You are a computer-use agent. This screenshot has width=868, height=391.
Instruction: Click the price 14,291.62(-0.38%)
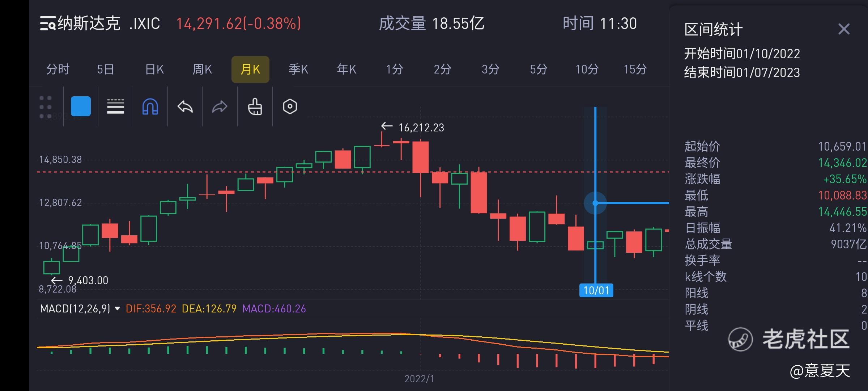(x=238, y=24)
